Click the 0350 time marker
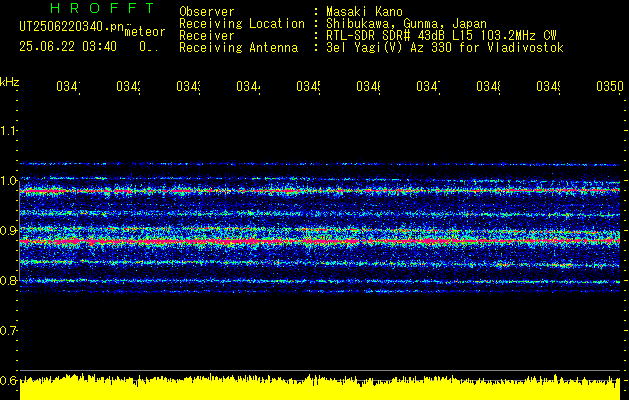 point(610,86)
